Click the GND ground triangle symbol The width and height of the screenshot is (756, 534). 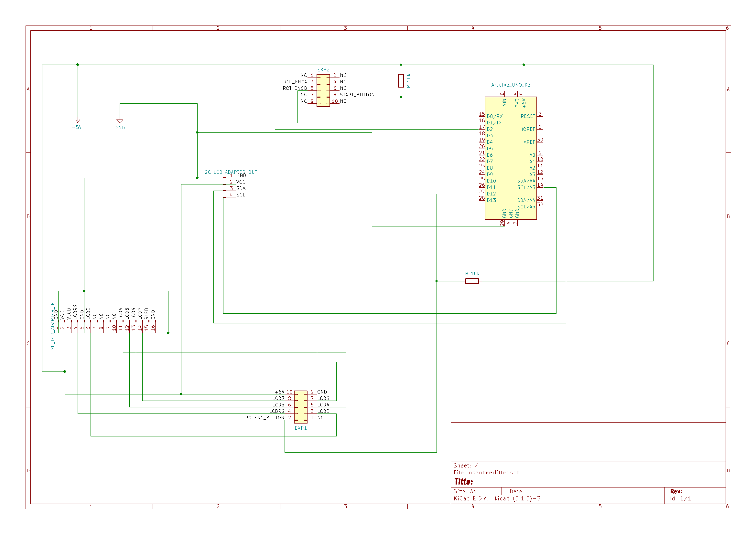(120, 121)
